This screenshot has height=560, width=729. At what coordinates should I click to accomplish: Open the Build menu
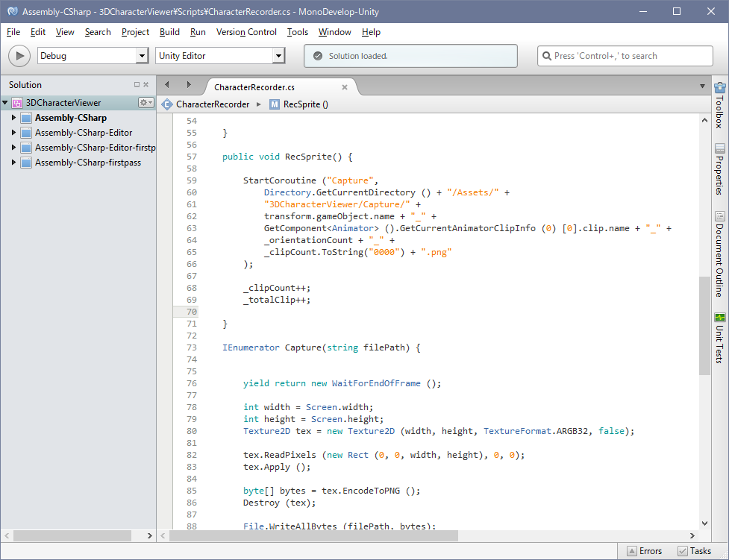169,32
